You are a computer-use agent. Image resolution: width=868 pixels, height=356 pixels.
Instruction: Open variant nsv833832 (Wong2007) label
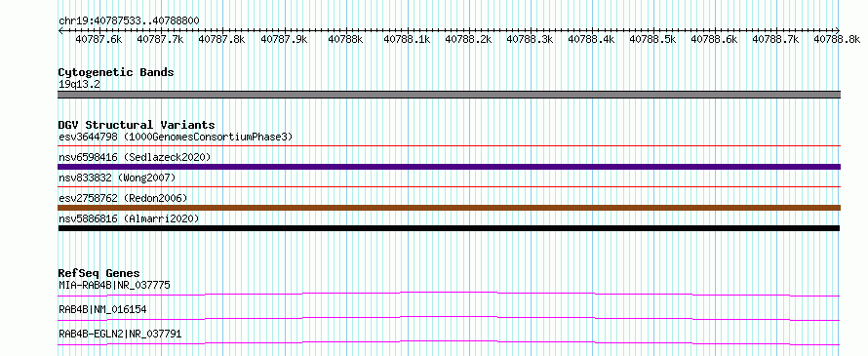(117, 178)
